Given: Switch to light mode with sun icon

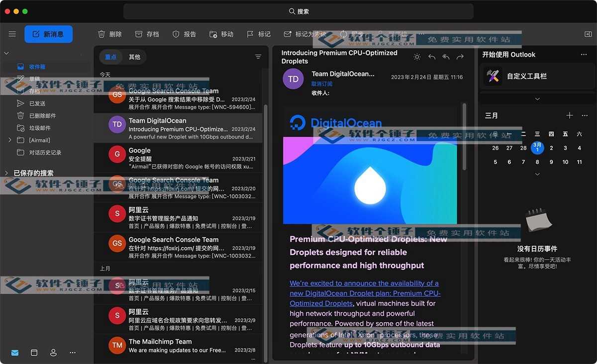Looking at the screenshot, I should point(417,57).
